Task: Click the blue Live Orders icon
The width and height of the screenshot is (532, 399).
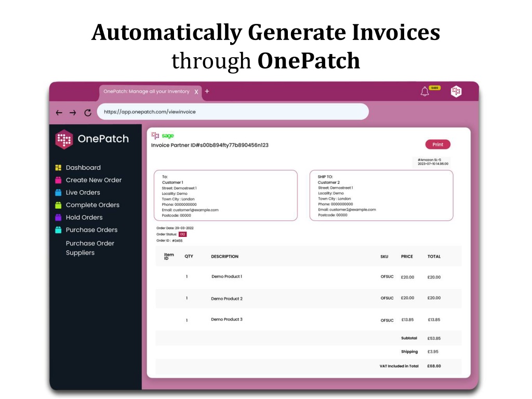Action: (58, 193)
